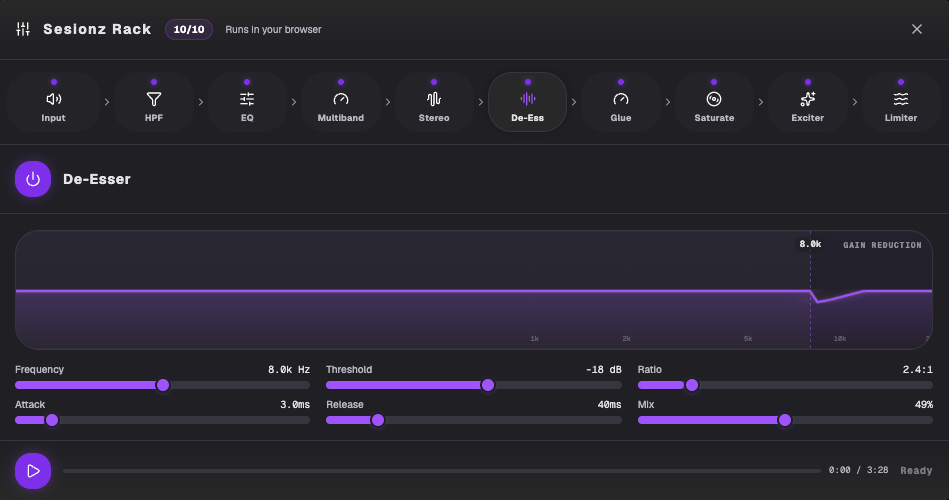This screenshot has width=949, height=500.
Task: Click the 1k axis label on graph
Action: pos(534,338)
